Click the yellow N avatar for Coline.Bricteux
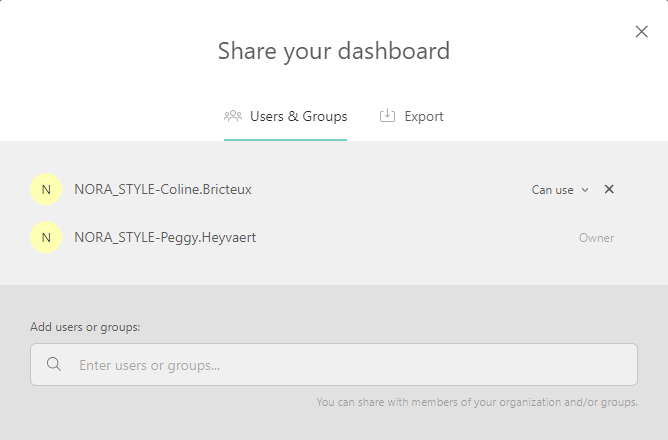Screen dimensions: 668x440 coord(46,189)
